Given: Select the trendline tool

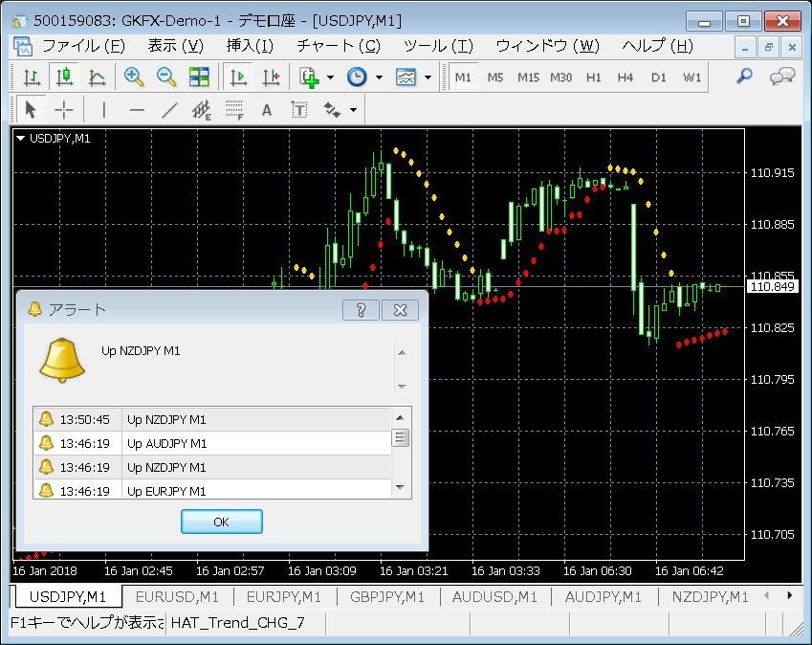Looking at the screenshot, I should tap(169, 110).
